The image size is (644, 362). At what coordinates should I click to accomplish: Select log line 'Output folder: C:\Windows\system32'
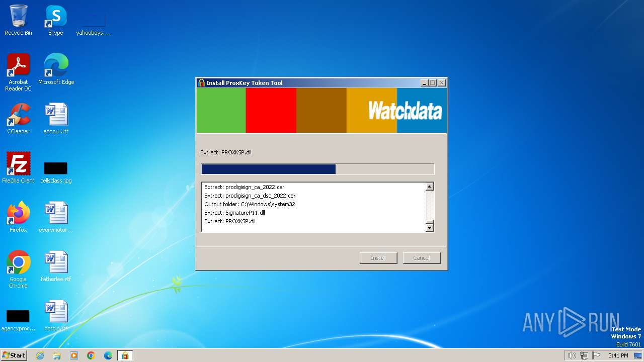tap(250, 204)
